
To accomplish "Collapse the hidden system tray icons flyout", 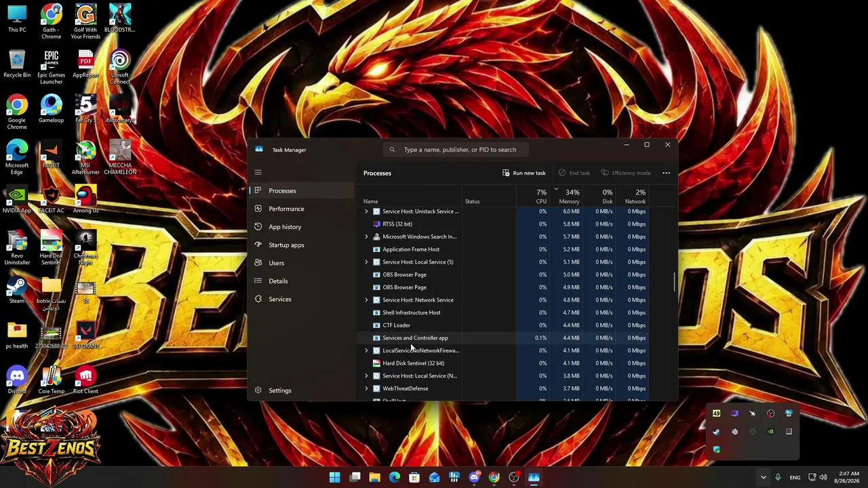I will click(763, 477).
